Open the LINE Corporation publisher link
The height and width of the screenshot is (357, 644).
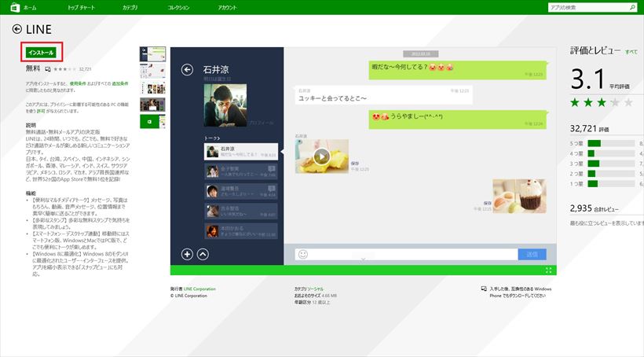(x=199, y=289)
